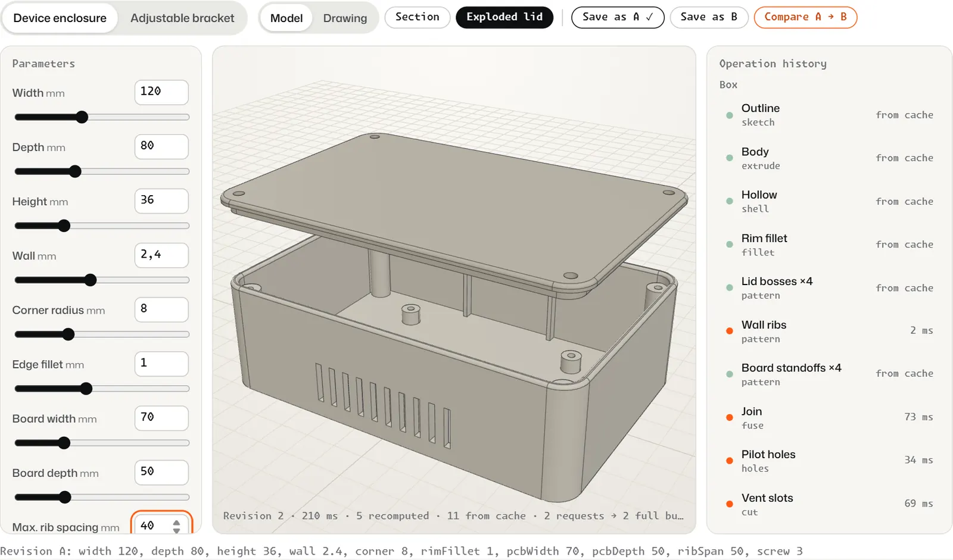The width and height of the screenshot is (953, 560).
Task: Toggle the Section view
Action: pos(418,17)
